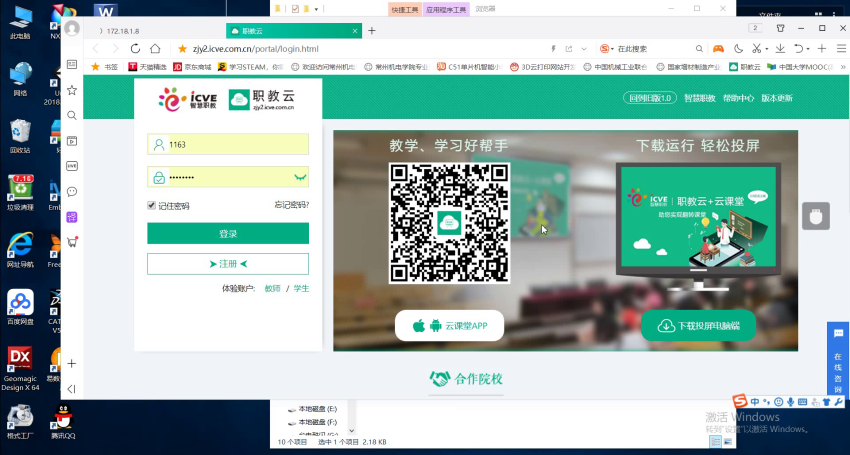Image resolution: width=850 pixels, height=455 pixels.
Task: Toggle large icons view in Explorer status bar
Action: coord(727,442)
